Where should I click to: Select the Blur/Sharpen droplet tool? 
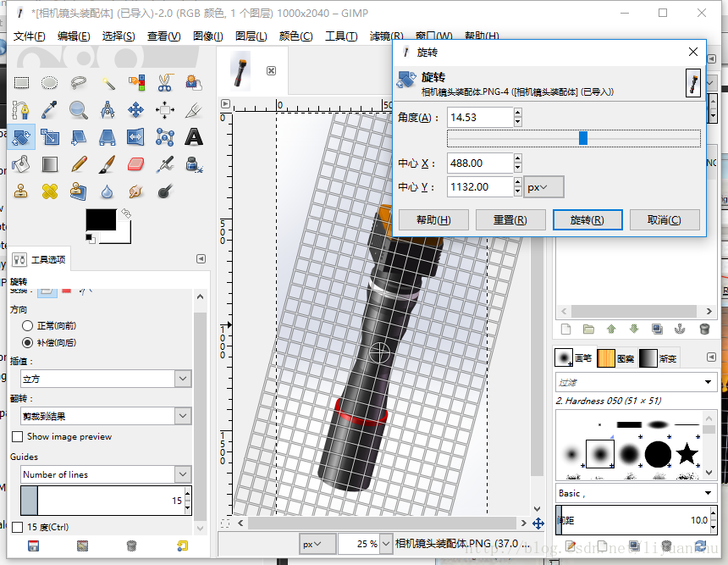[x=108, y=191]
